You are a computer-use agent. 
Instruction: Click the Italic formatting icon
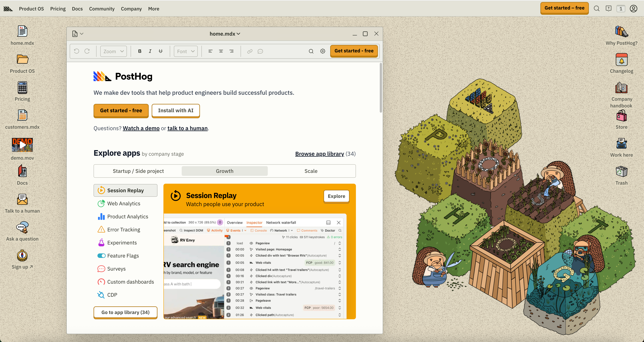pos(150,51)
